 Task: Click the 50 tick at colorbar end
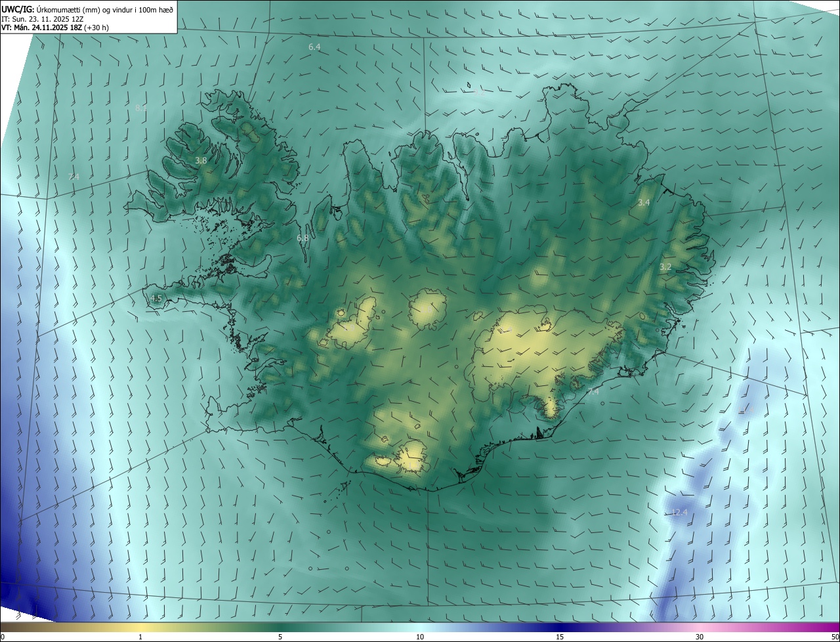[834, 637]
